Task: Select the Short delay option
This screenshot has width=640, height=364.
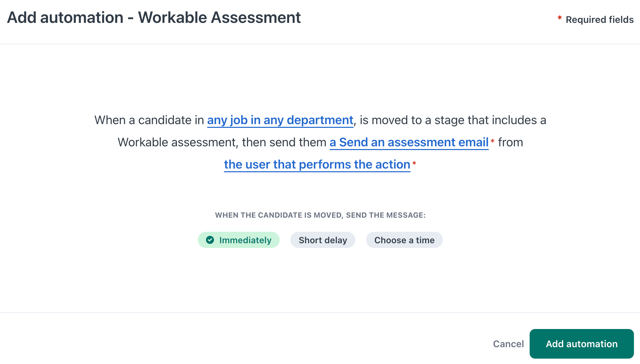Action: (323, 240)
